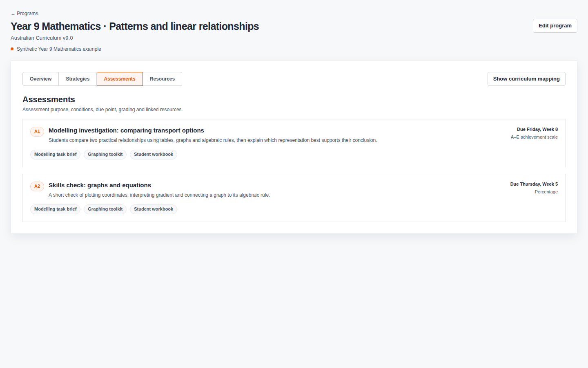Open Modelling task brief chip under A1
This screenshot has height=368, width=588.
pyautogui.click(x=56, y=155)
